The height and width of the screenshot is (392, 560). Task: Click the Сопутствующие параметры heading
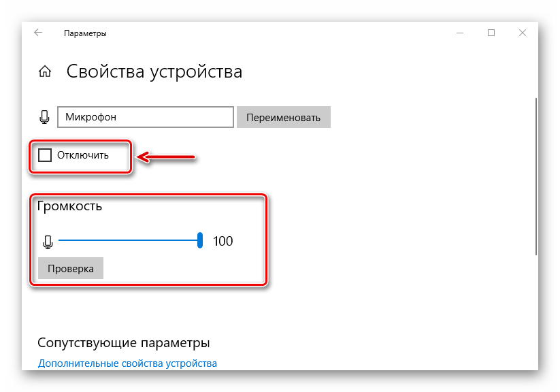[124, 343]
